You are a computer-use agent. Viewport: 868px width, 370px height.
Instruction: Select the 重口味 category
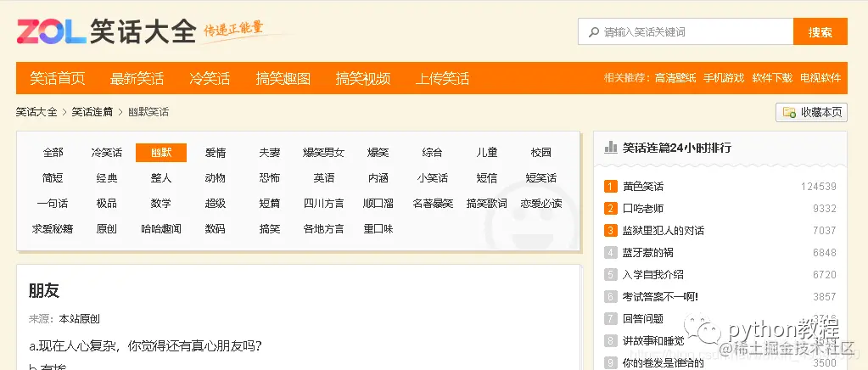(378, 229)
